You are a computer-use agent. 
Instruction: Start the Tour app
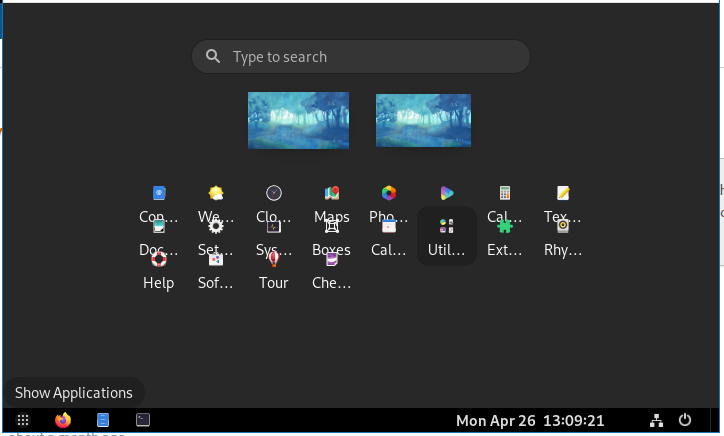coord(274,259)
